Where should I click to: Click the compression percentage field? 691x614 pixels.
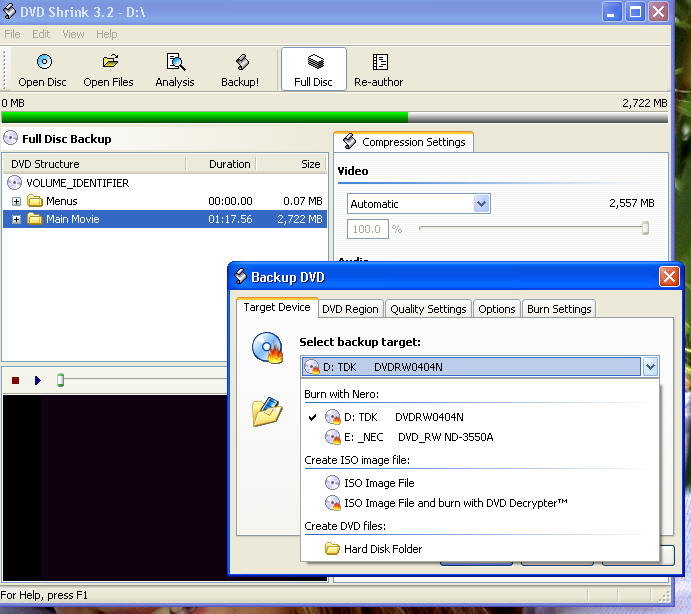368,229
